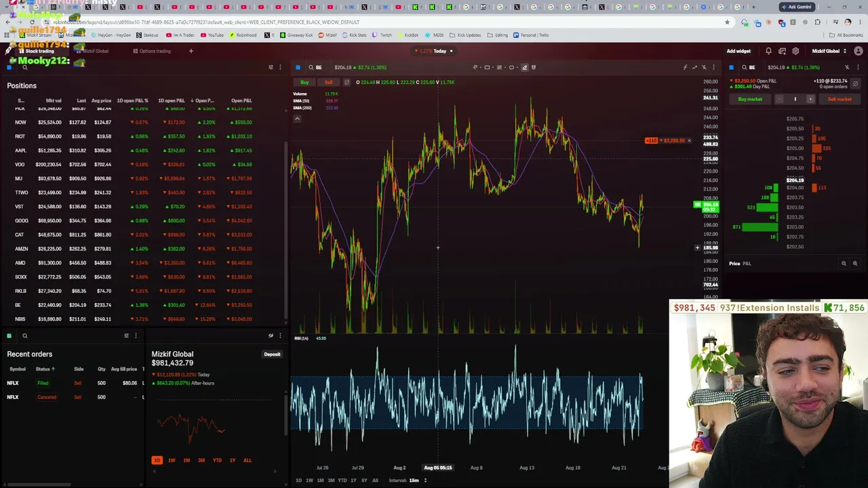Screen dimensions: 868x488
Task: Toggle the crossed-out tool icon in ladder header
Action: pyautogui.click(x=847, y=67)
